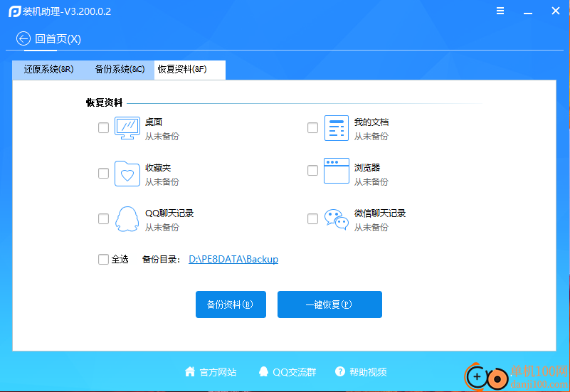Viewport: 570px width, 392px height.
Task: Tick the 桌面 checkbox
Action: click(x=104, y=128)
